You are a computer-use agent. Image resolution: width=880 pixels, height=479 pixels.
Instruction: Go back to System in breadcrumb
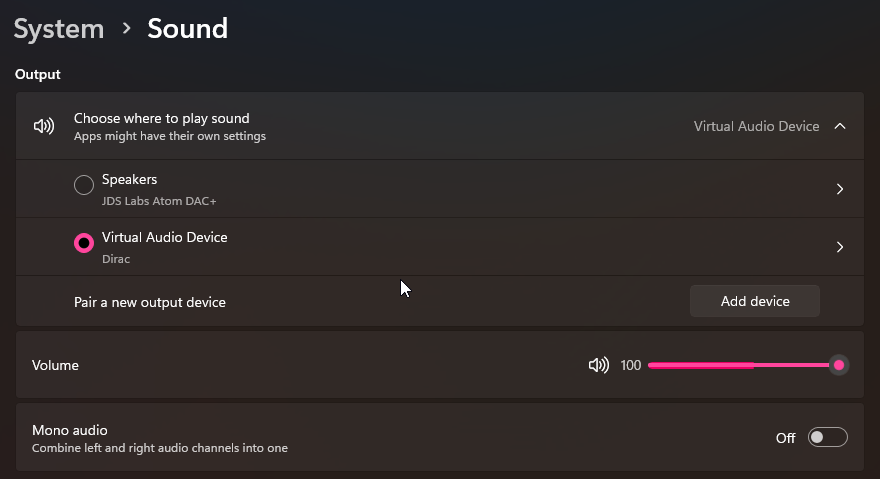[x=59, y=29]
